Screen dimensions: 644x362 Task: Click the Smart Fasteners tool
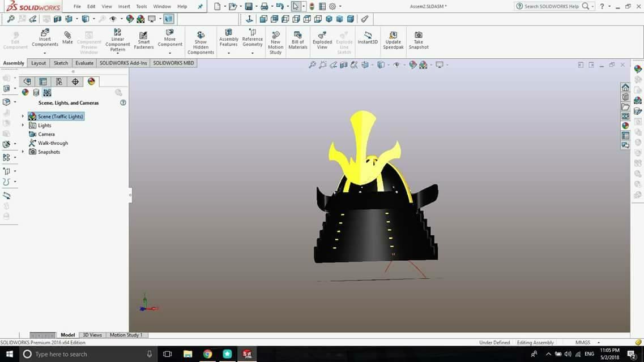point(143,41)
